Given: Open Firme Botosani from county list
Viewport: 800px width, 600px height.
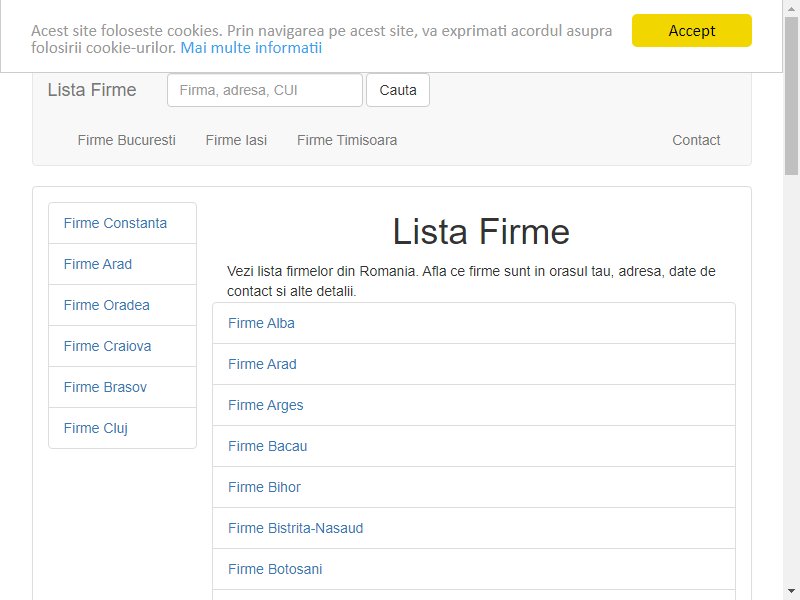Looking at the screenshot, I should [x=474, y=569].
